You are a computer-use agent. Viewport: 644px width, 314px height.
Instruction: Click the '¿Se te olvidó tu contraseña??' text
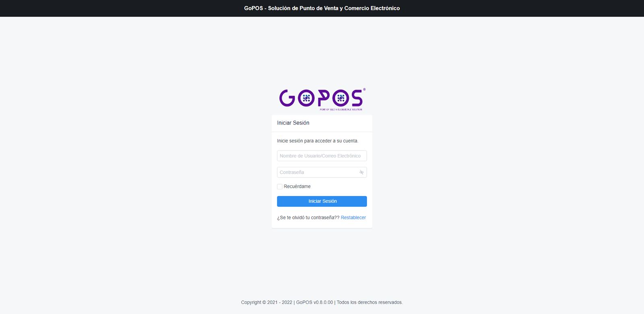[308, 218]
